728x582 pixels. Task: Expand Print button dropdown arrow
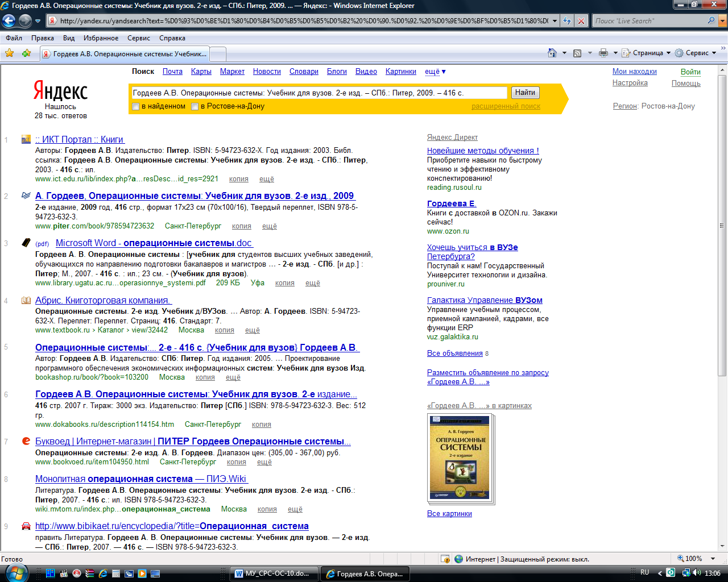click(x=615, y=53)
